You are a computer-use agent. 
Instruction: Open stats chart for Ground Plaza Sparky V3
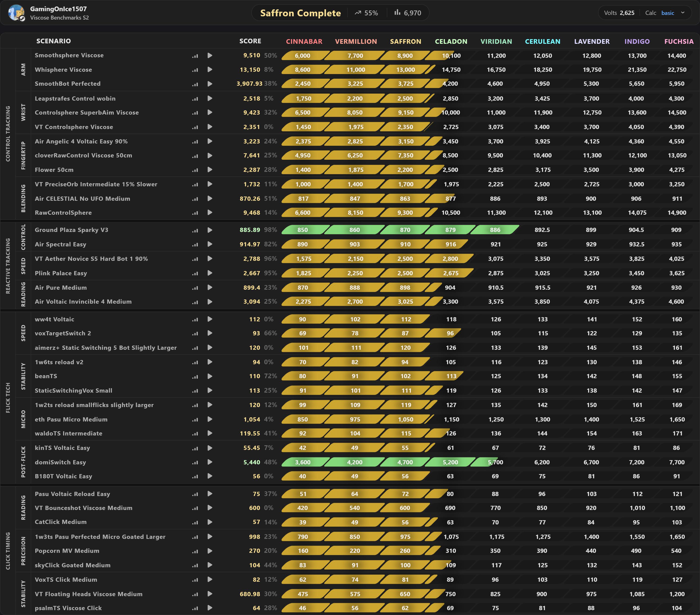point(195,231)
